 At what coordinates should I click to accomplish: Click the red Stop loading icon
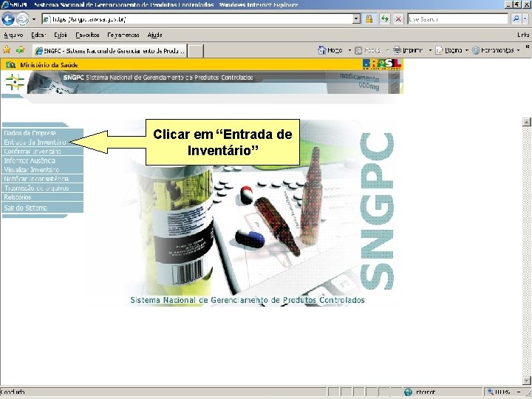tap(398, 19)
